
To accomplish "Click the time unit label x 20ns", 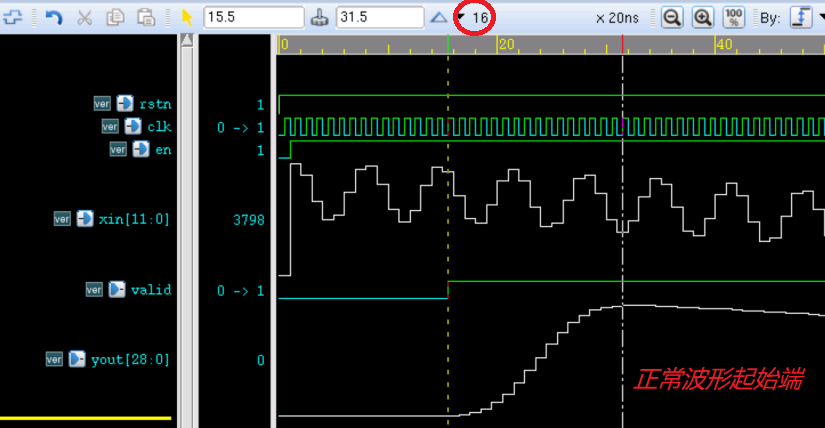I will pyautogui.click(x=617, y=18).
